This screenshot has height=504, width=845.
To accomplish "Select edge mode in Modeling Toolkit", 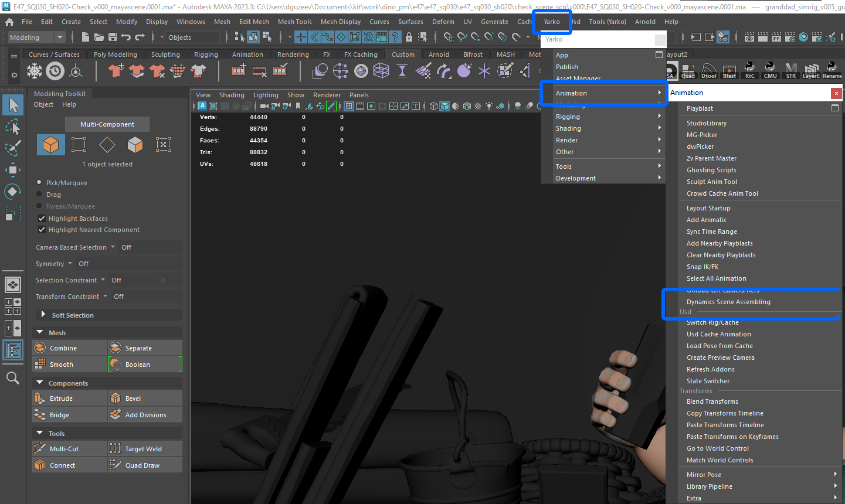I will click(107, 144).
